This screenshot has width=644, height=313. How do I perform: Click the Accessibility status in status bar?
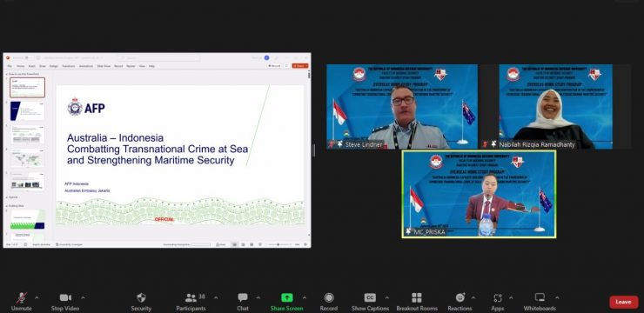69,244
